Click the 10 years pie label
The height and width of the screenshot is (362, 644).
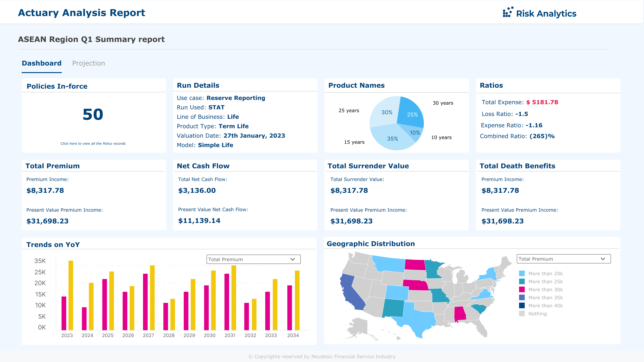(441, 137)
